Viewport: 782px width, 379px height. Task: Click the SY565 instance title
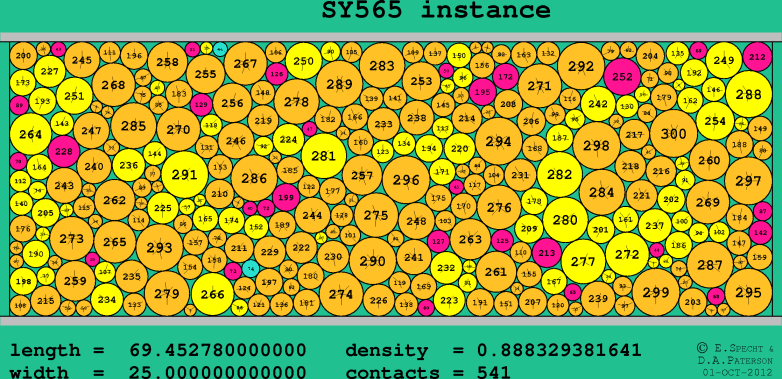436,10
